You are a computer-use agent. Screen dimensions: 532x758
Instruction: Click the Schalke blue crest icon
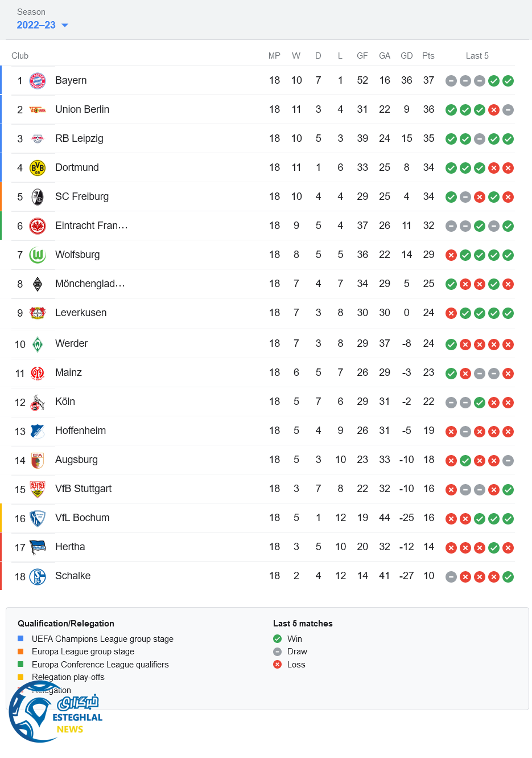click(x=38, y=576)
